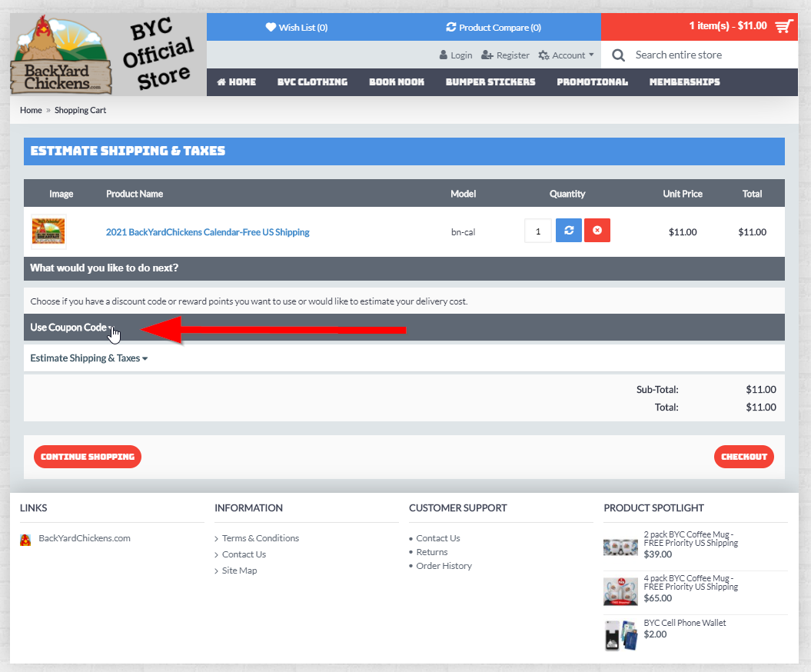Viewport: 811px width, 672px height.
Task: Click Home in the breadcrumb
Action: (x=31, y=110)
